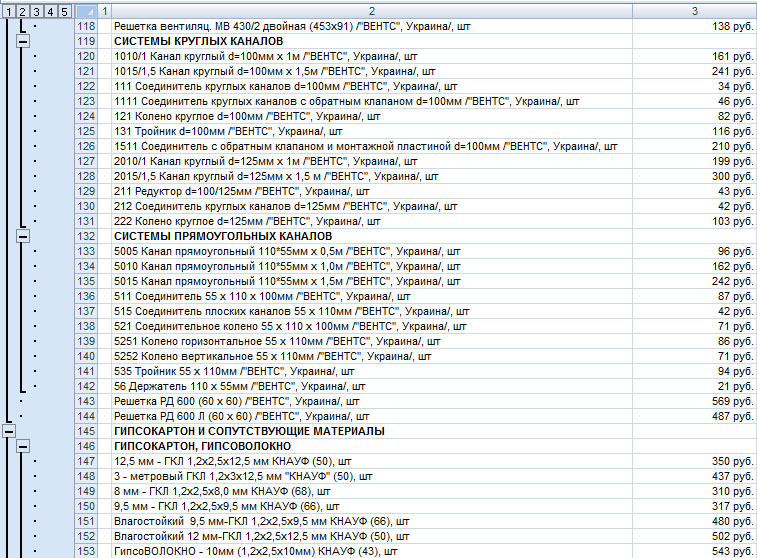Click the select-all corner of the sheet

tap(86, 11)
